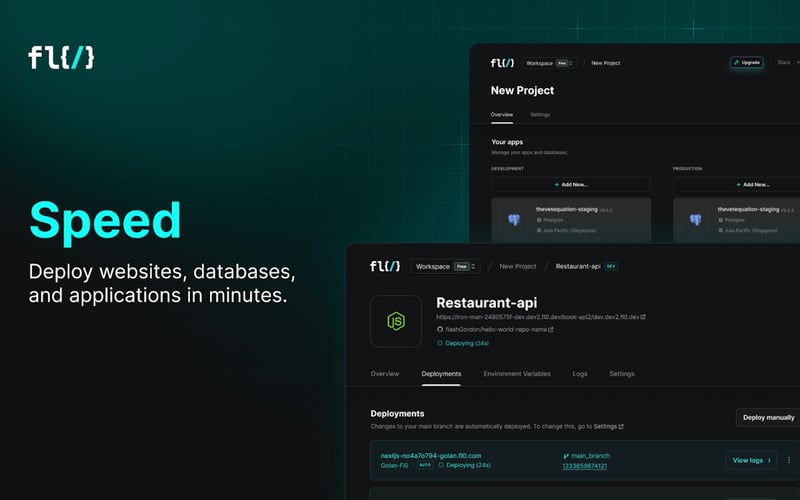The height and width of the screenshot is (500, 800).
Task: Open thevetequation-staging app under Development
Action: tap(571, 220)
